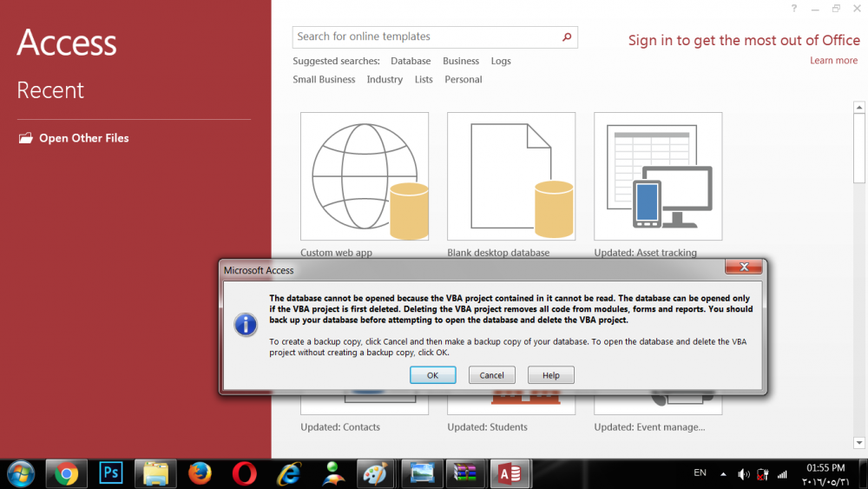
Task: Open the Learn more link
Action: pyautogui.click(x=833, y=60)
